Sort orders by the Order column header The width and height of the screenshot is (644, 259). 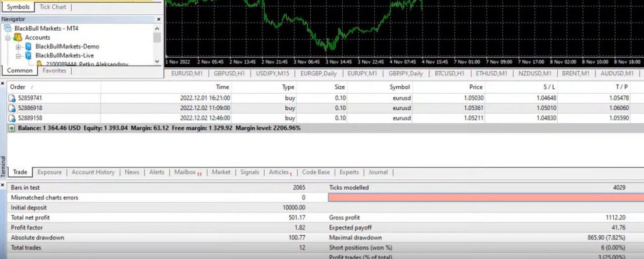click(18, 87)
